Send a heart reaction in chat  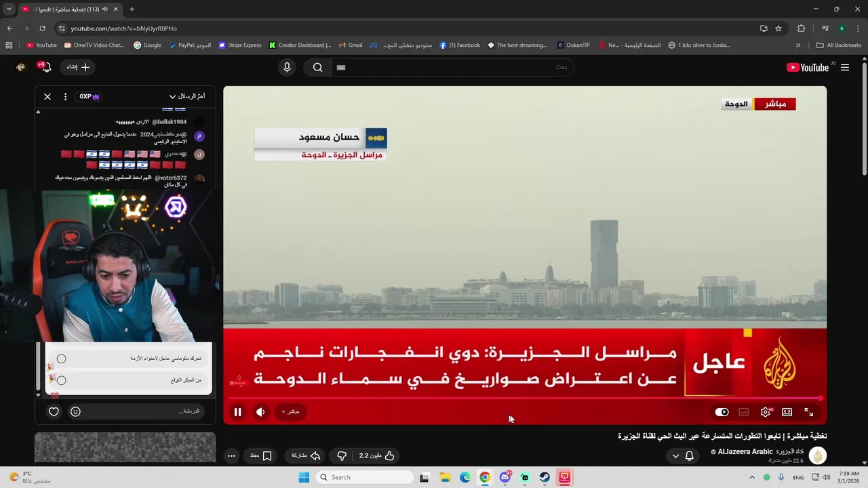coord(54,411)
